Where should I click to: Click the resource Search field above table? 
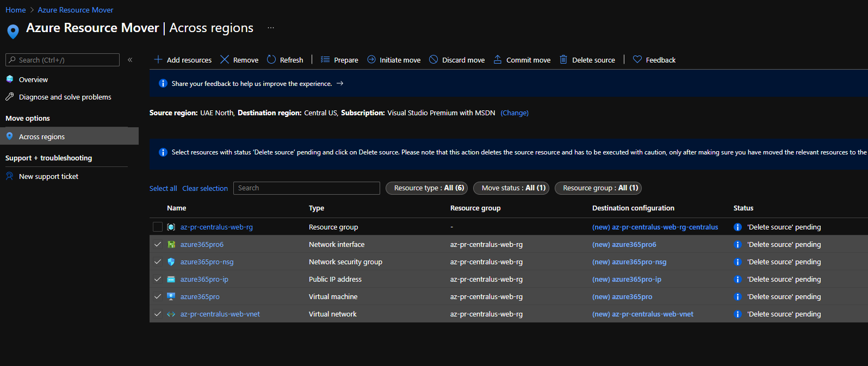[307, 188]
